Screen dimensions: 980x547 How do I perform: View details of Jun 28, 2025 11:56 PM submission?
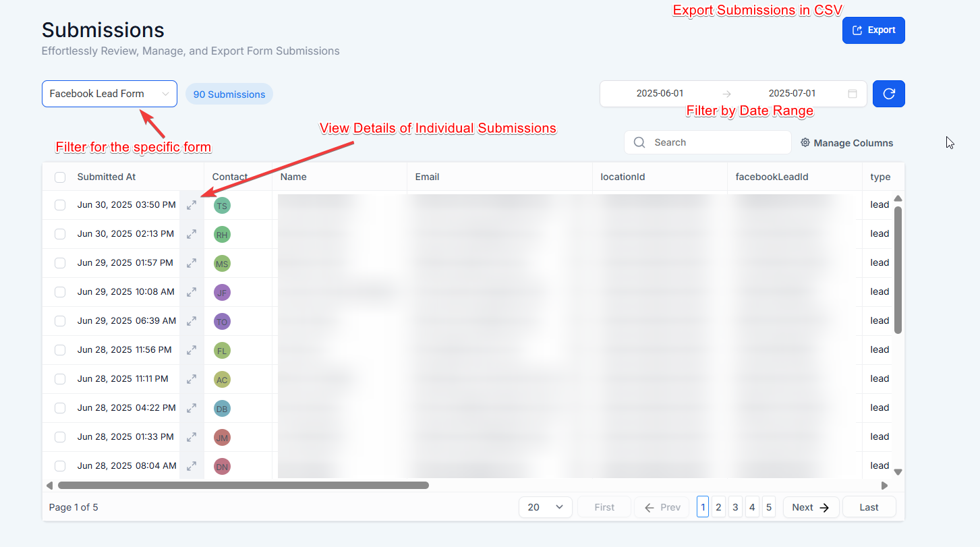(192, 350)
